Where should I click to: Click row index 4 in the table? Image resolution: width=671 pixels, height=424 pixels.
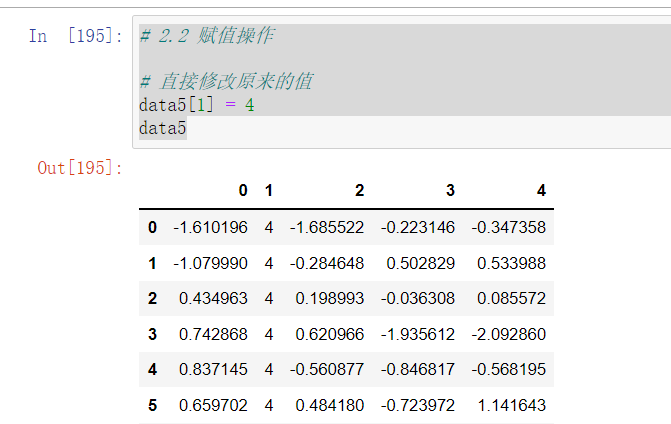(152, 369)
